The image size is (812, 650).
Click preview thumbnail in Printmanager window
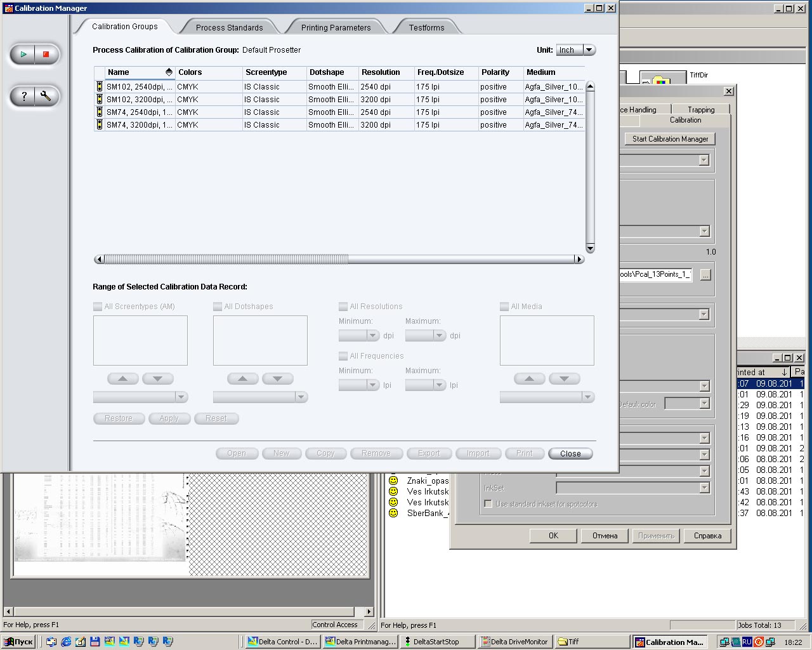[101, 517]
